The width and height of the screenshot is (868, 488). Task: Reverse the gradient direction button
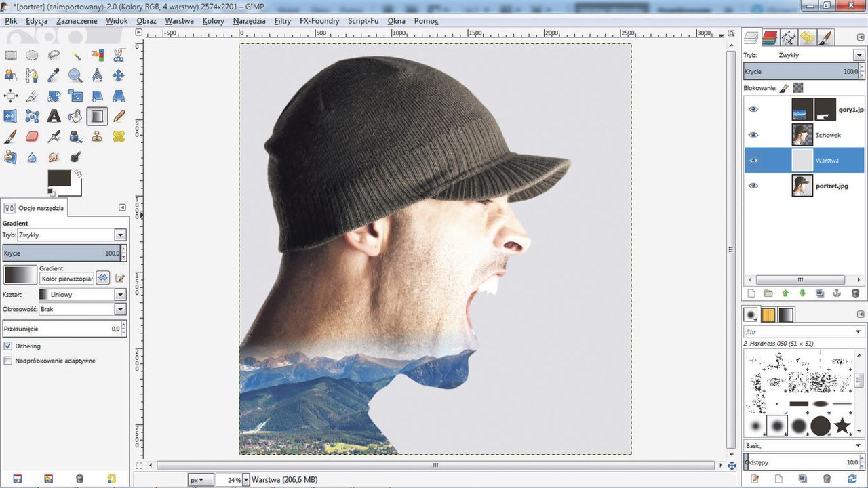[102, 277]
